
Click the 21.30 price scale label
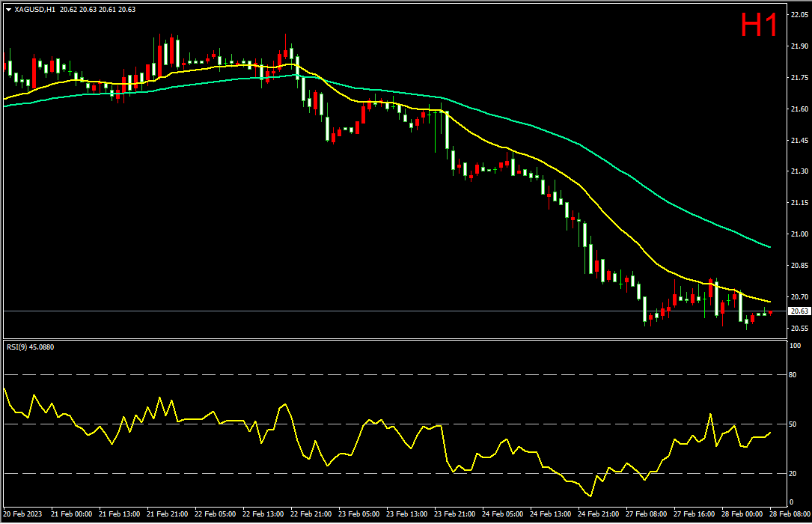[799, 171]
